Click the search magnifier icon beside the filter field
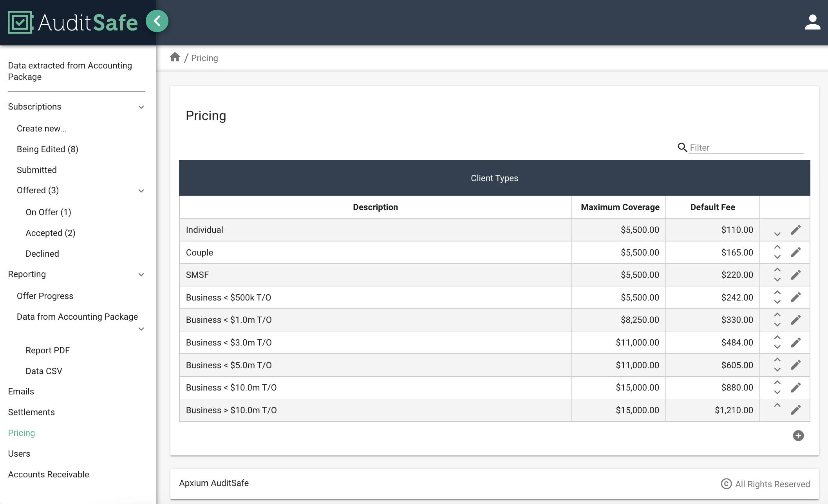828x504 pixels. tap(682, 148)
